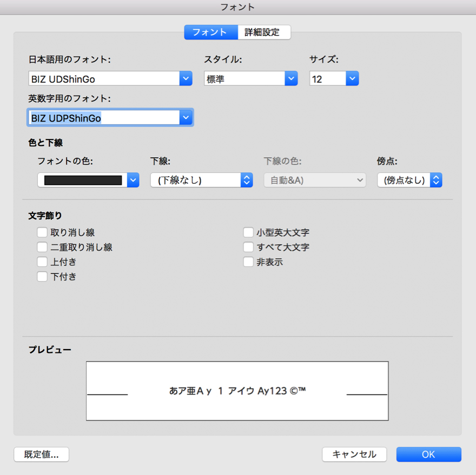Screen dimensions: 476x475
Task: Click the 既定値... button
Action: point(41,454)
